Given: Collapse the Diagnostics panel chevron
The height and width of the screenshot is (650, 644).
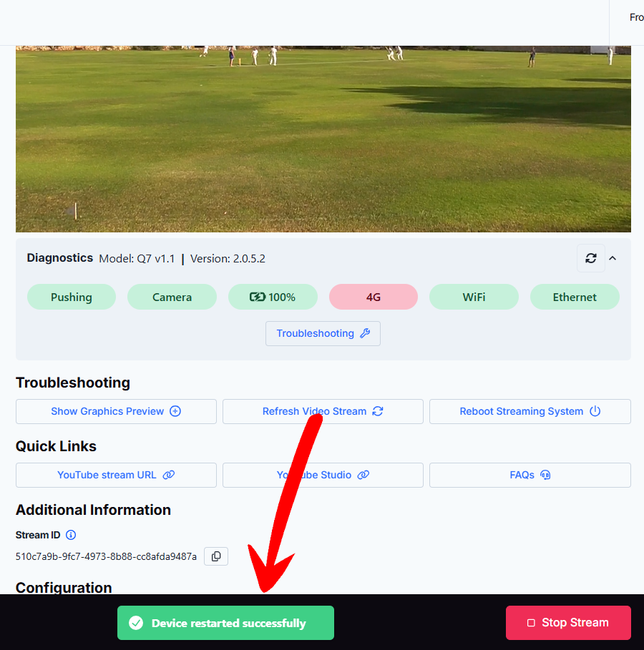Looking at the screenshot, I should 613,258.
